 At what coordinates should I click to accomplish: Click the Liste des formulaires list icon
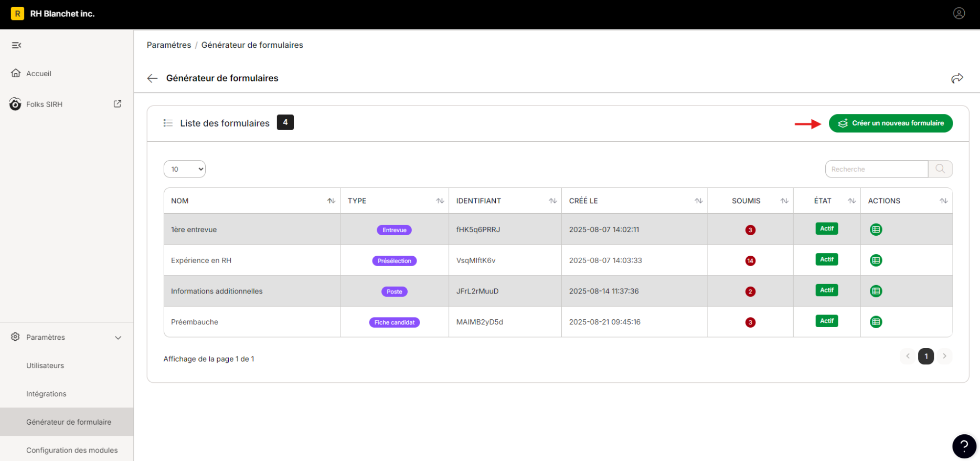168,123
